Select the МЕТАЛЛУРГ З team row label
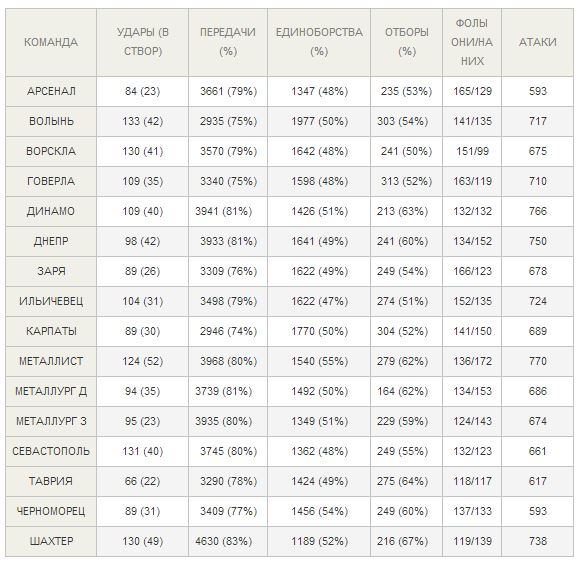This screenshot has height=564, width=580. 51,421
